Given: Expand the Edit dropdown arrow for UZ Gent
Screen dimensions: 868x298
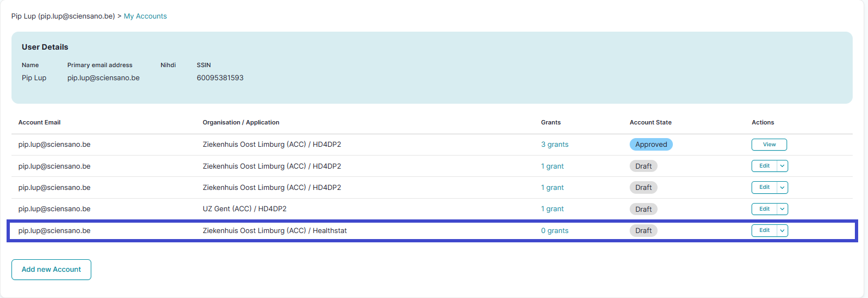Looking at the screenshot, I should click(782, 209).
